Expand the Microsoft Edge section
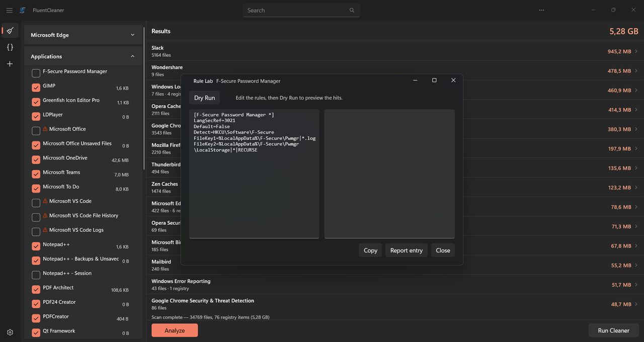This screenshot has width=644, height=342. point(83,35)
